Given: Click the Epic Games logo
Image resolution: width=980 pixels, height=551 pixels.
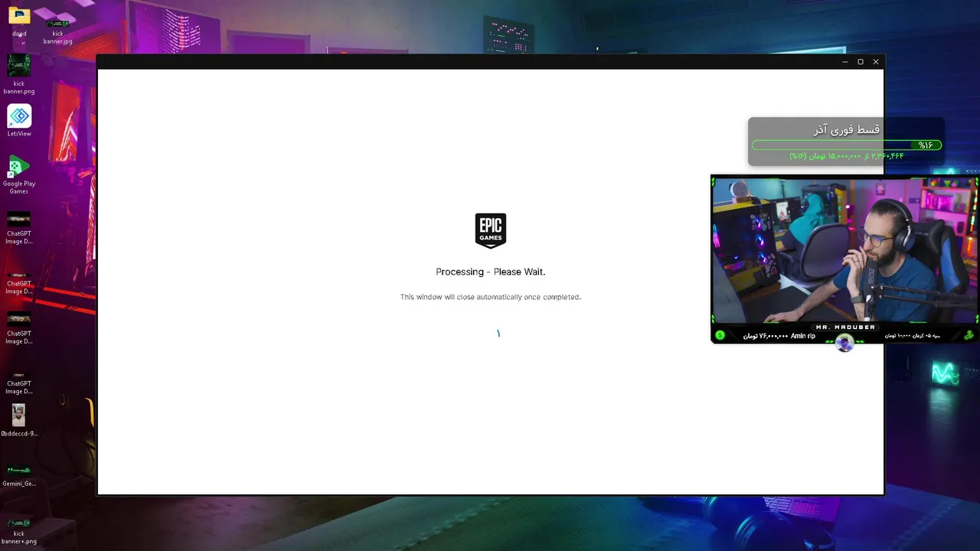Looking at the screenshot, I should click(x=491, y=230).
